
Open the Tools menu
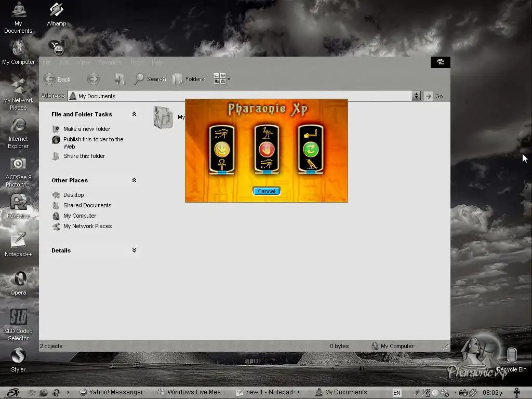coord(137,62)
